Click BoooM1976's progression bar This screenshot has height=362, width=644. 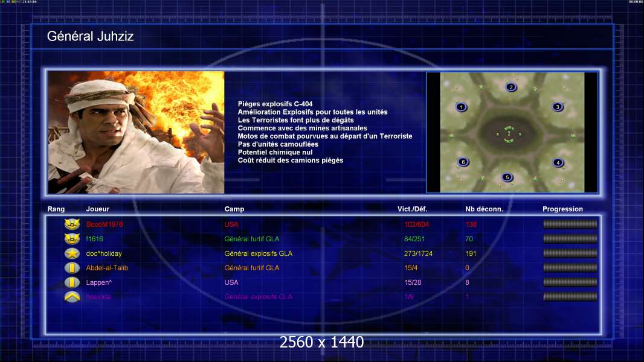tap(570, 224)
